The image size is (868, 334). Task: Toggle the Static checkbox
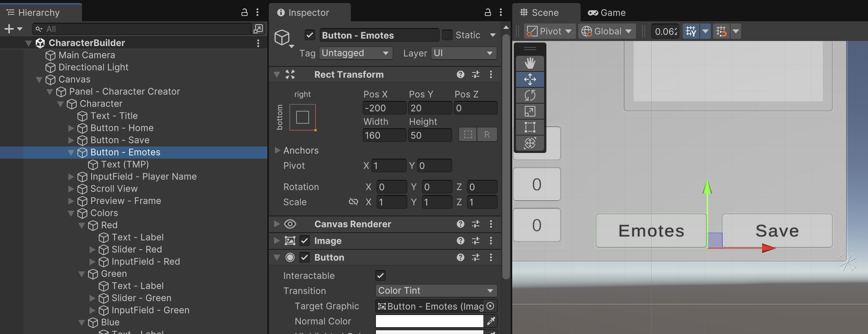[447, 35]
